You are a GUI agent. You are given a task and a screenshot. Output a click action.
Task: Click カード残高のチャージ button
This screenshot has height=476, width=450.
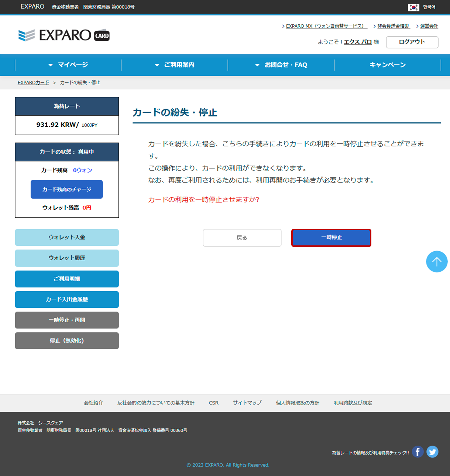pos(67,189)
